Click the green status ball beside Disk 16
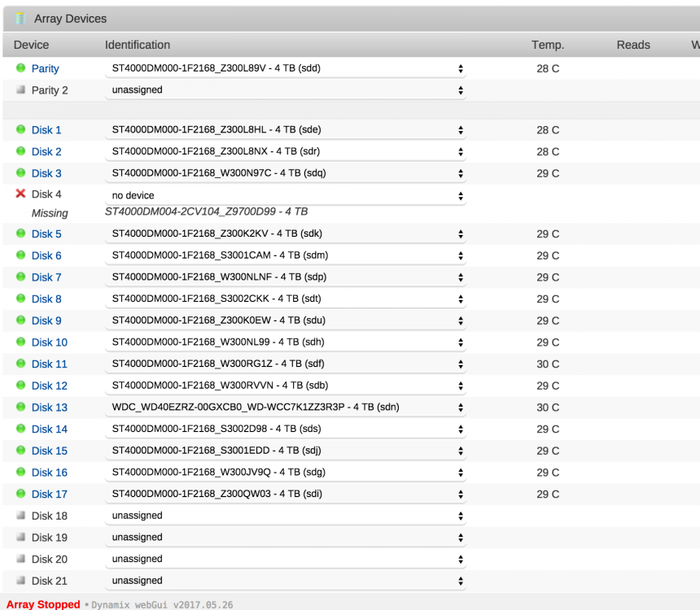The height and width of the screenshot is (610, 700). click(20, 472)
